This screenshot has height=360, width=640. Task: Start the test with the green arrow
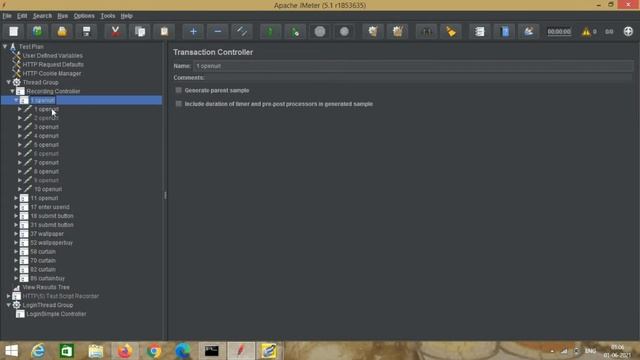[x=270, y=31]
